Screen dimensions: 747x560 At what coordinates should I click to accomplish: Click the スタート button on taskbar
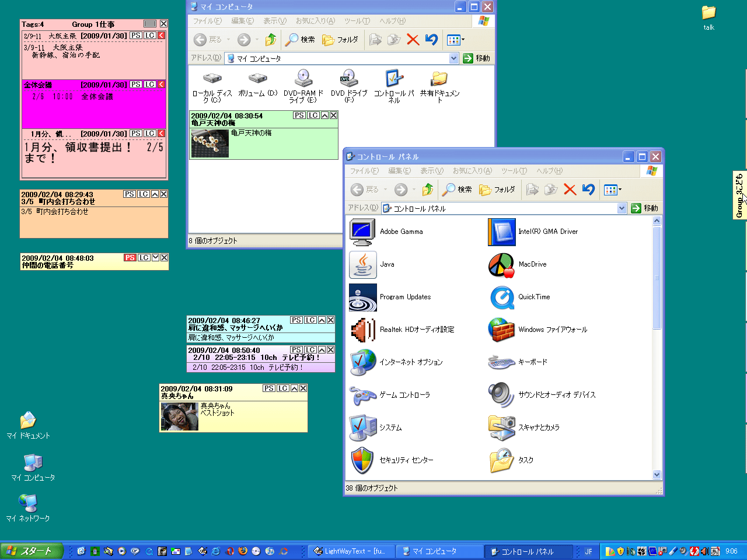point(32,551)
